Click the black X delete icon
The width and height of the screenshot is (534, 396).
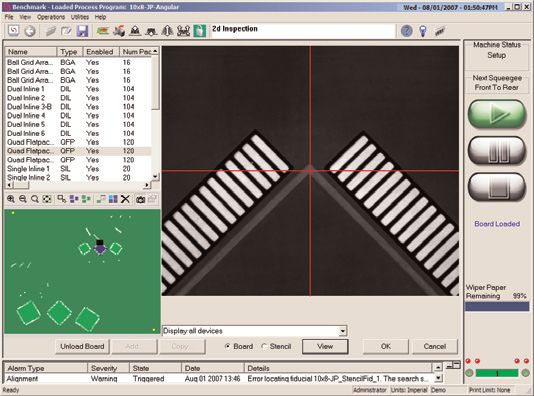click(x=125, y=199)
